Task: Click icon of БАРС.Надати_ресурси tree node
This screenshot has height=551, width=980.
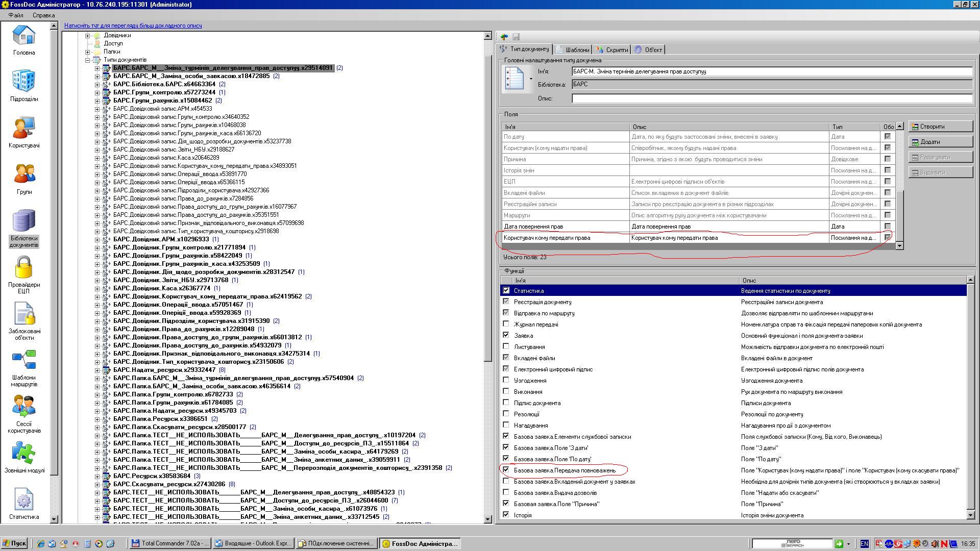Action: [107, 370]
